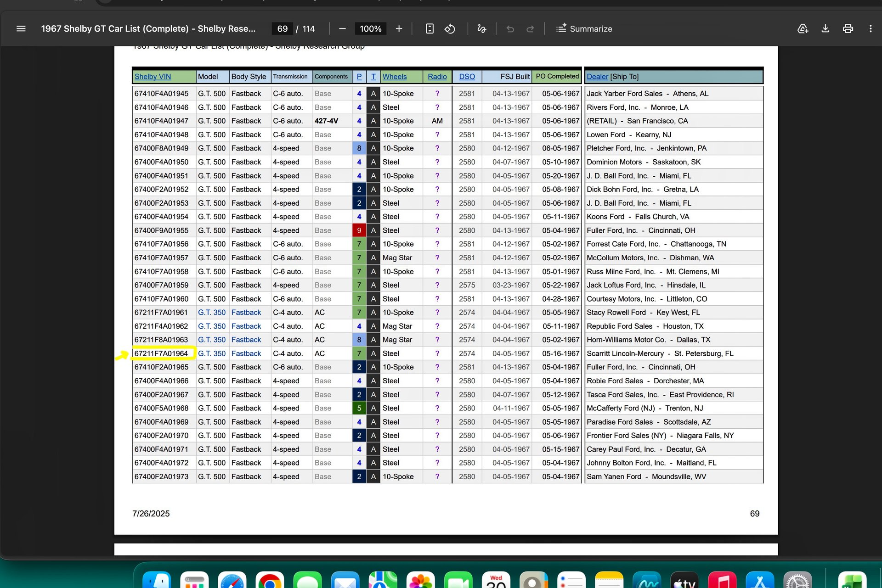This screenshot has height=588, width=882.
Task: Click the Summarize button
Action: click(584, 28)
